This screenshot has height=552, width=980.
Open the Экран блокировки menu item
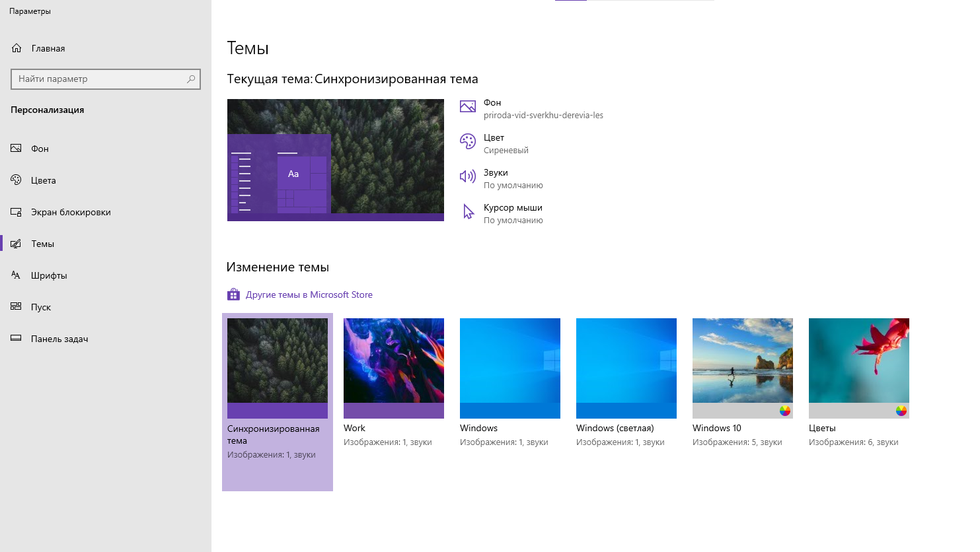tap(71, 212)
